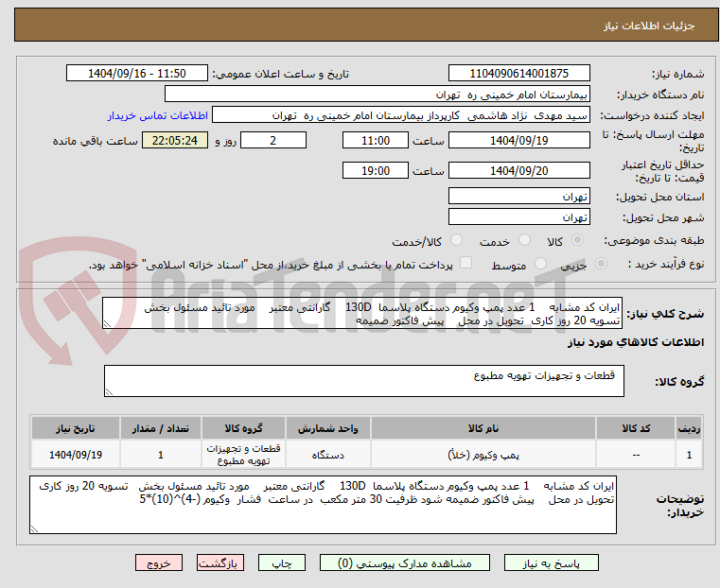Open the اطلاعات تماس خریدار link

(154, 115)
